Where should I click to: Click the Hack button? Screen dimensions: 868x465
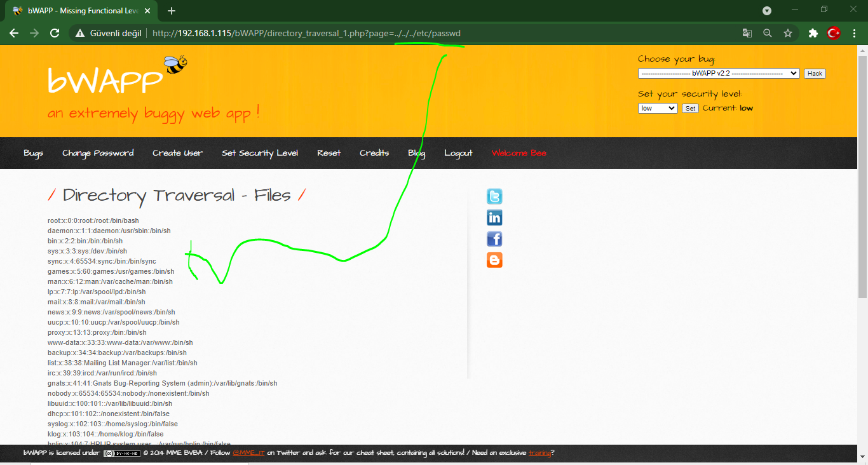pos(815,74)
